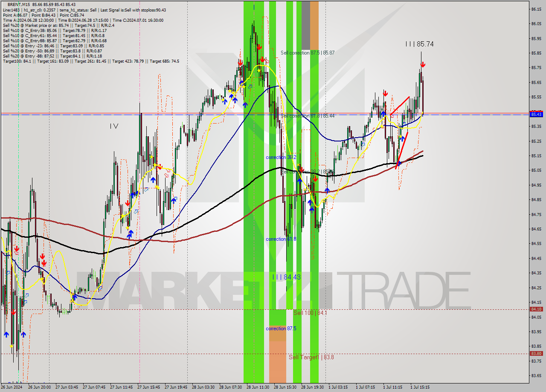Screen dimensions: 546x392
Task: Select the blue 'correction 87.5' label
Action: (x=281, y=329)
